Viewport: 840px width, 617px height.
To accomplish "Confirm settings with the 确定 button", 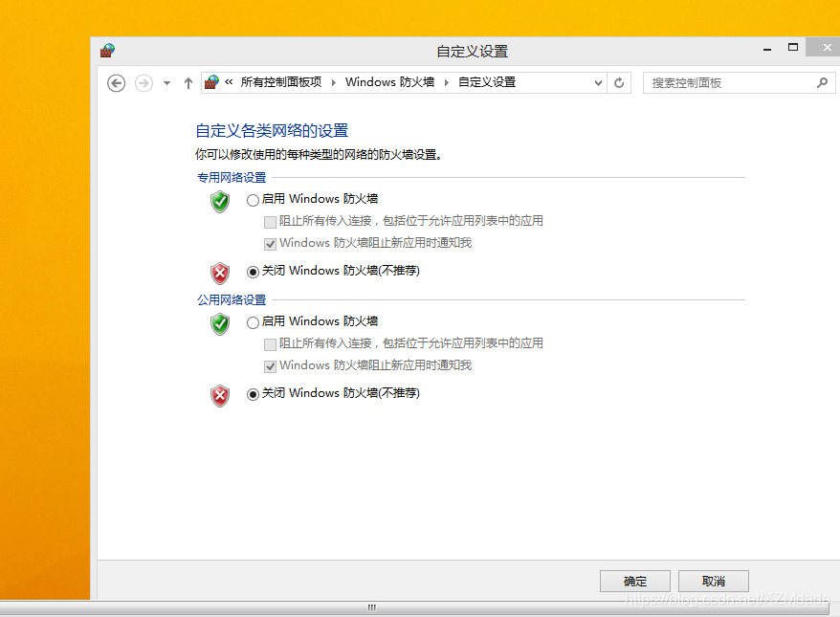I will point(635,581).
